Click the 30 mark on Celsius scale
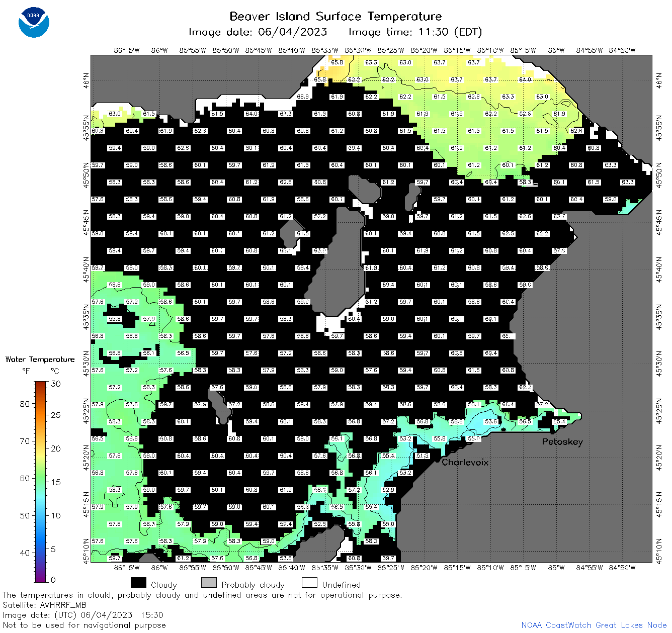This screenshot has height=633, width=672. coord(56,384)
